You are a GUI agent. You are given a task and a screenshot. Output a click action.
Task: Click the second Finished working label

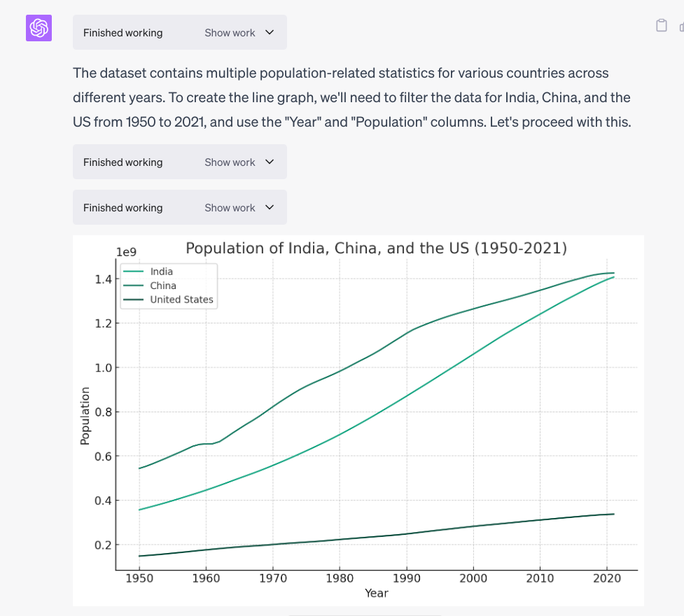[123, 162]
